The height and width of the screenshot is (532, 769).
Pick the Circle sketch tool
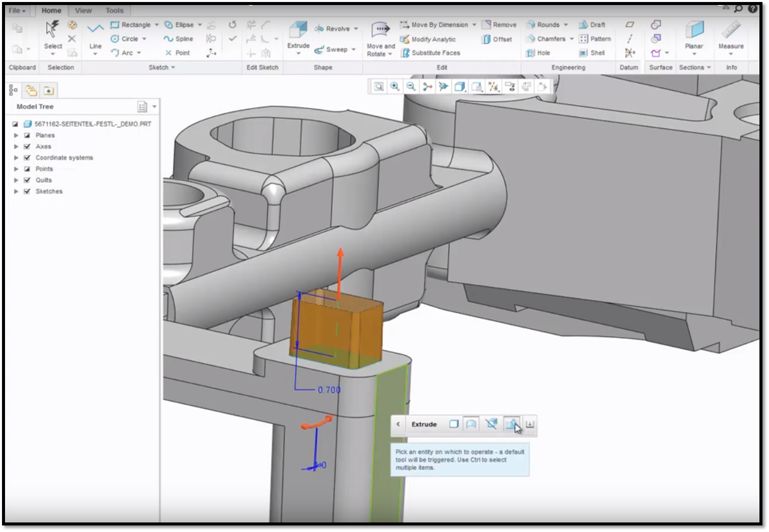[x=125, y=39]
